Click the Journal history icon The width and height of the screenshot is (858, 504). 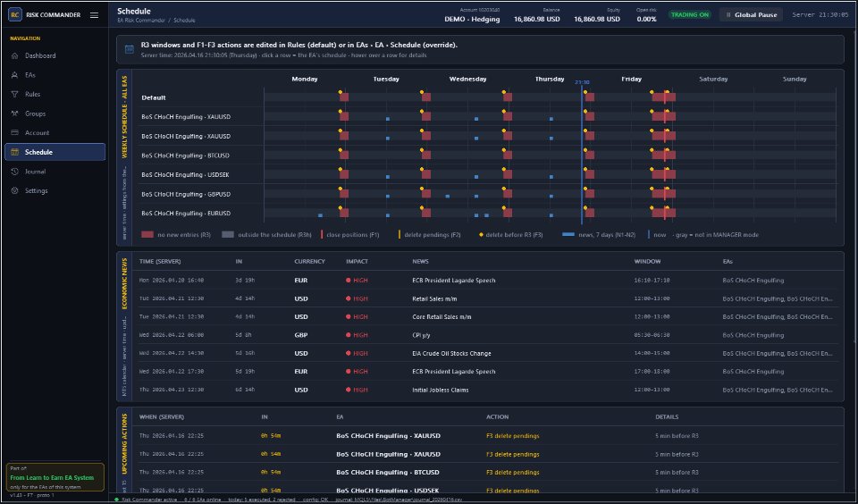pos(15,172)
